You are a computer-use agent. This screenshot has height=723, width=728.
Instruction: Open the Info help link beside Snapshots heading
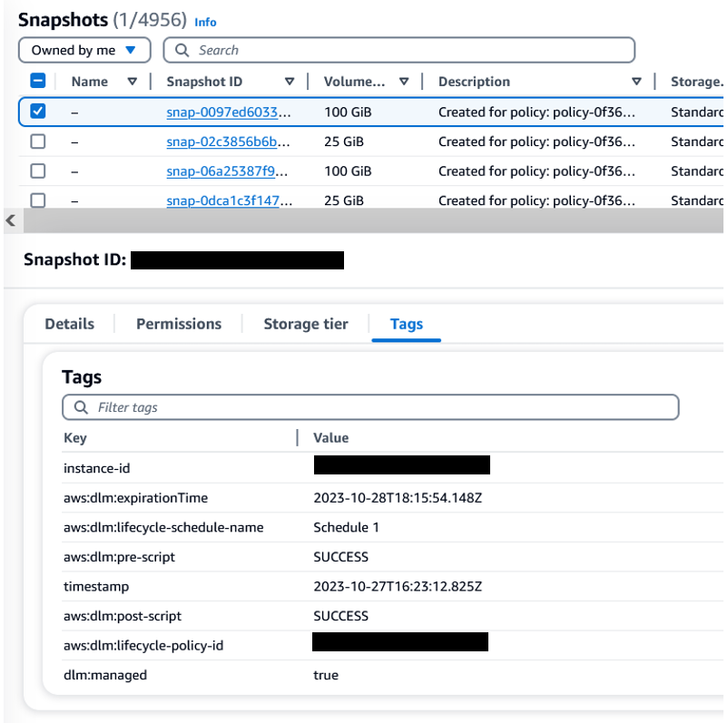click(205, 22)
